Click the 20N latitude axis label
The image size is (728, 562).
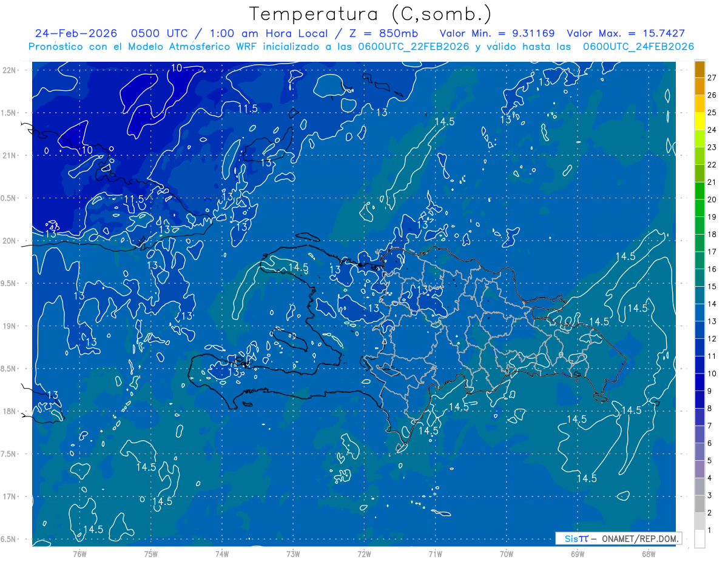tap(9, 241)
